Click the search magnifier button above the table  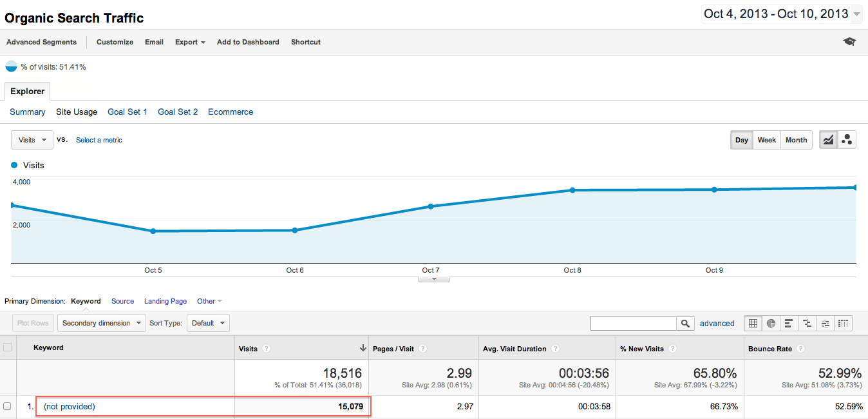(685, 324)
